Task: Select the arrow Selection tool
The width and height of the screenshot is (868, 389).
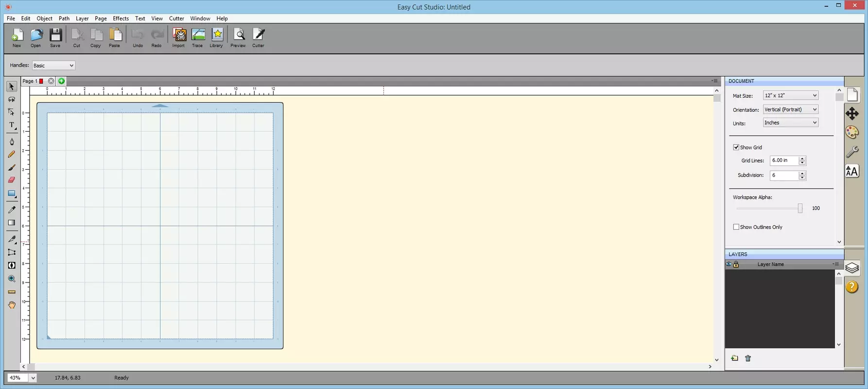Action: [x=12, y=87]
